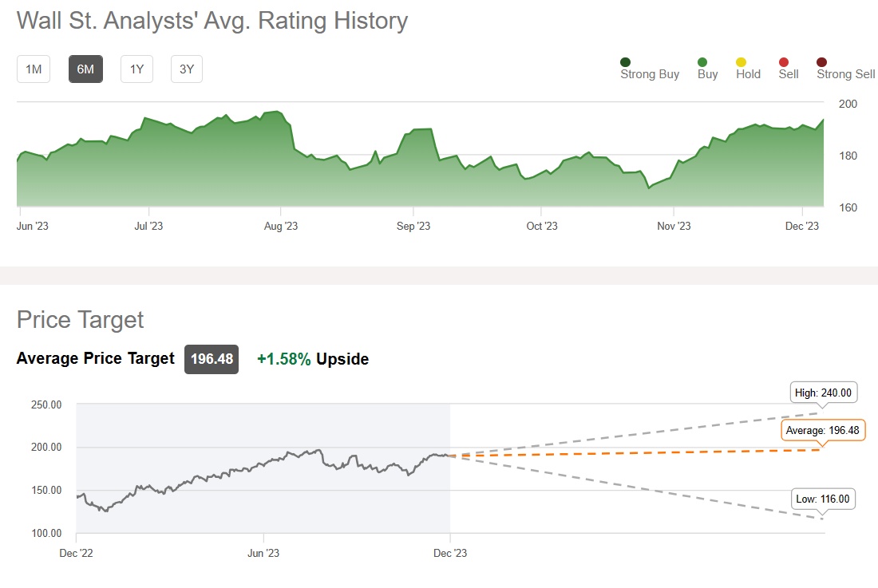Click the Strong Sell legend dot
This screenshot has width=878, height=588.
click(x=822, y=62)
